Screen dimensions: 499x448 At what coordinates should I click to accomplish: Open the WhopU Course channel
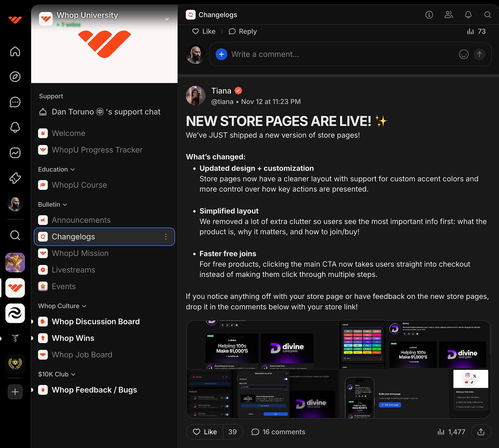[104, 185]
